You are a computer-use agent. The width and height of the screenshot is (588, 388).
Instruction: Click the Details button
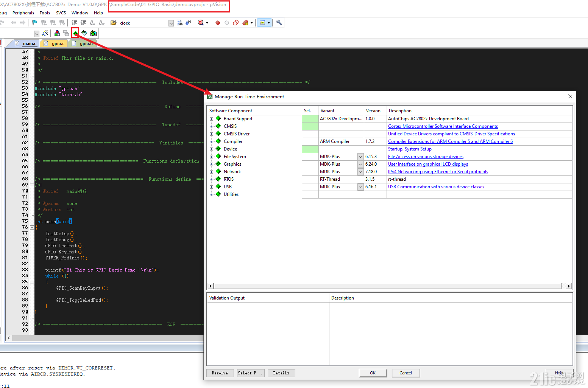[281, 373]
